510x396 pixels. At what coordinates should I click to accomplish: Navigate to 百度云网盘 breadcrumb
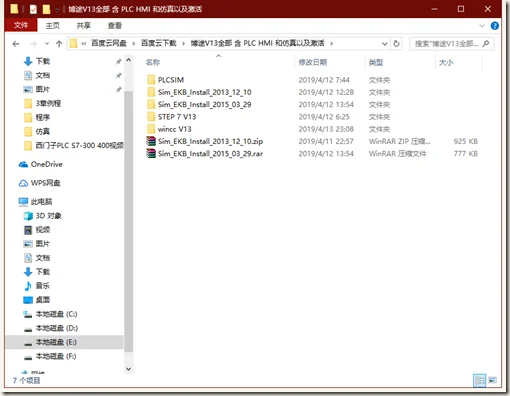click(x=109, y=43)
